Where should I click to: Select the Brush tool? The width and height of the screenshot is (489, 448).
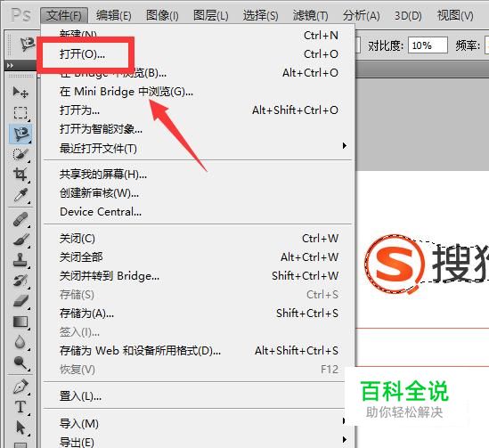click(20, 240)
